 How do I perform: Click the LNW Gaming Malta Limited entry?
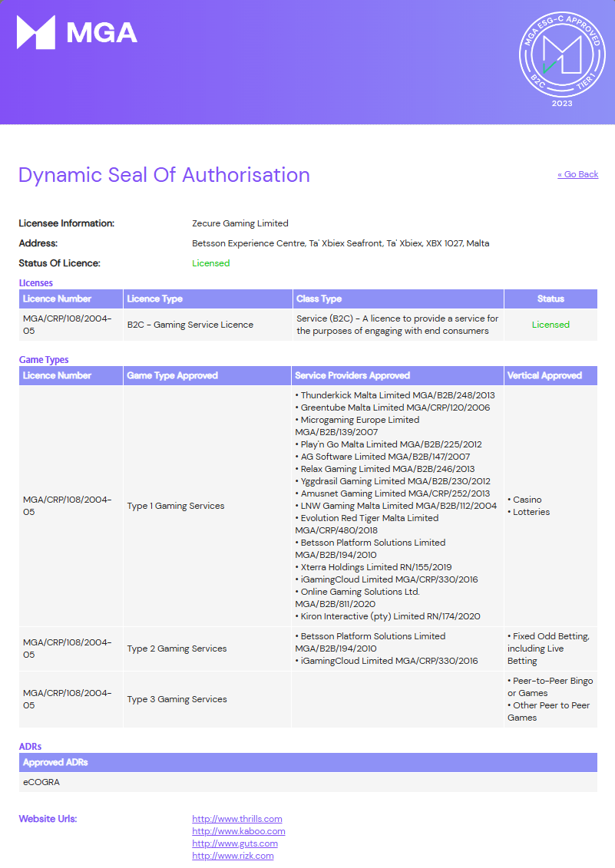(x=396, y=506)
